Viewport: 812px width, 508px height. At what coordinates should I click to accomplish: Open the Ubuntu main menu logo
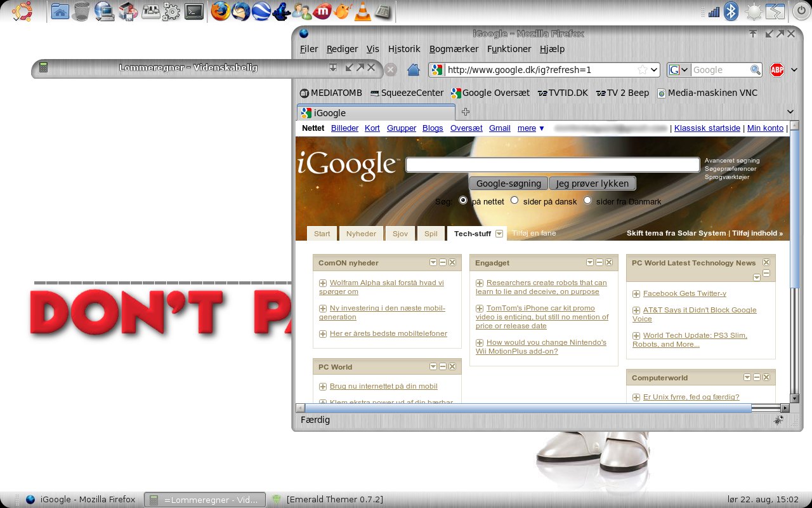coord(22,11)
